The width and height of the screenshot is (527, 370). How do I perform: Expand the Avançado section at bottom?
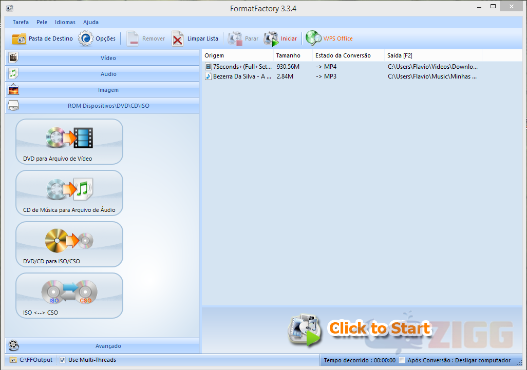(x=102, y=346)
